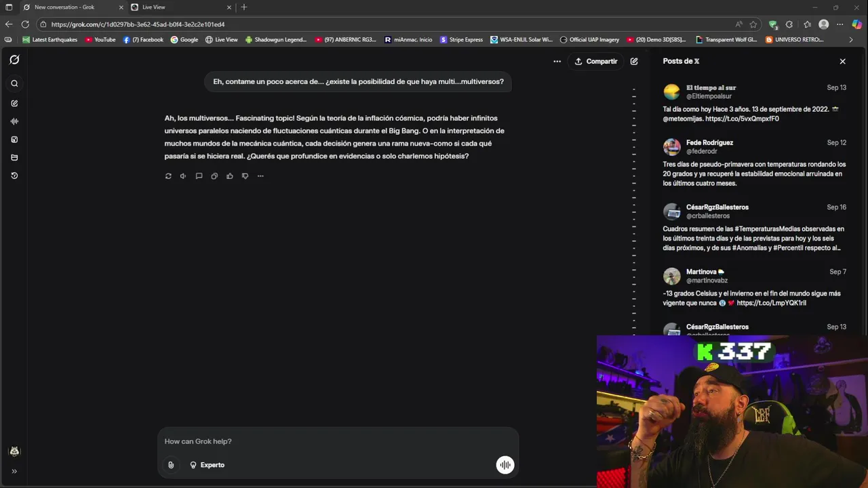Open the Experto model selector
The height and width of the screenshot is (488, 868).
tap(208, 465)
